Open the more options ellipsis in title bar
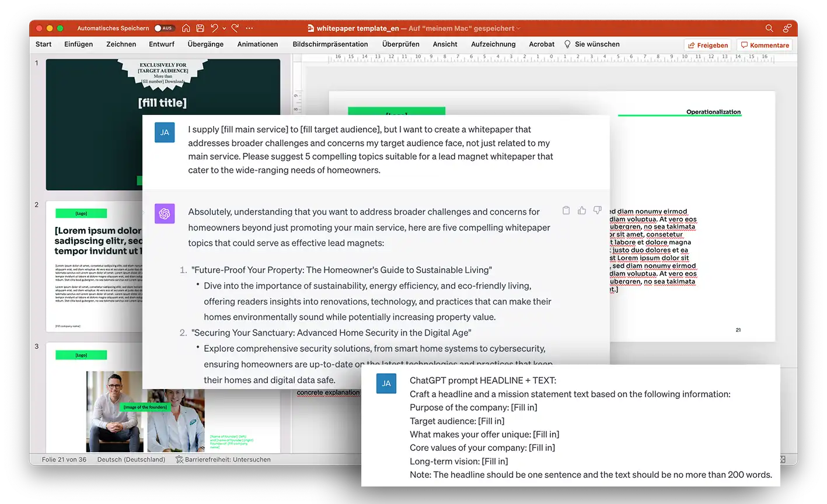The height and width of the screenshot is (504, 827). tap(250, 28)
